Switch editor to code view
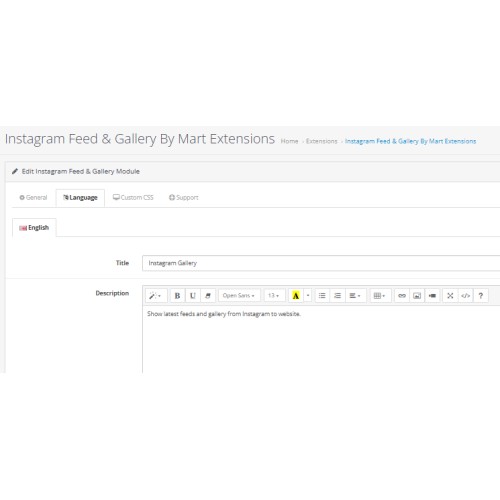 466,296
